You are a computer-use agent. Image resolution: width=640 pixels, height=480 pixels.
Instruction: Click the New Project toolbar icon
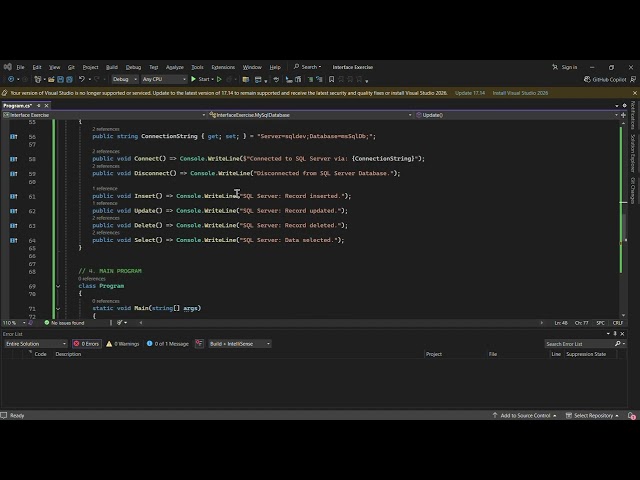tap(38, 79)
